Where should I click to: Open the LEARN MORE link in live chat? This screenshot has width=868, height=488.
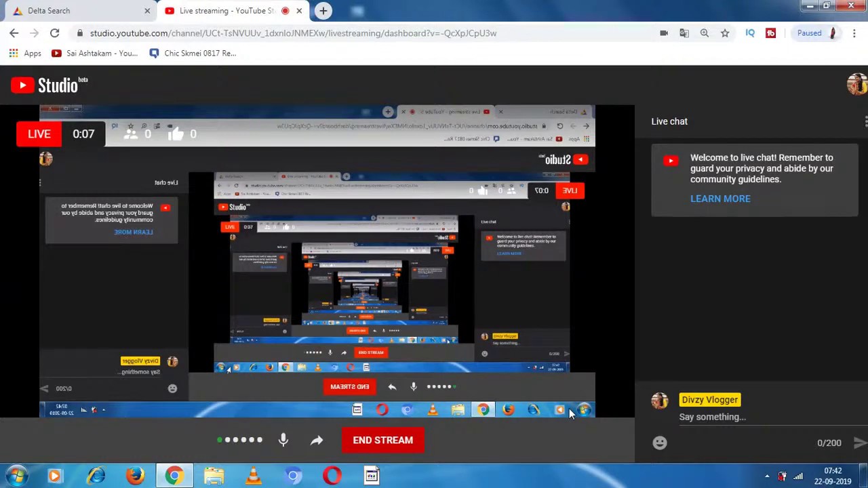pyautogui.click(x=720, y=199)
